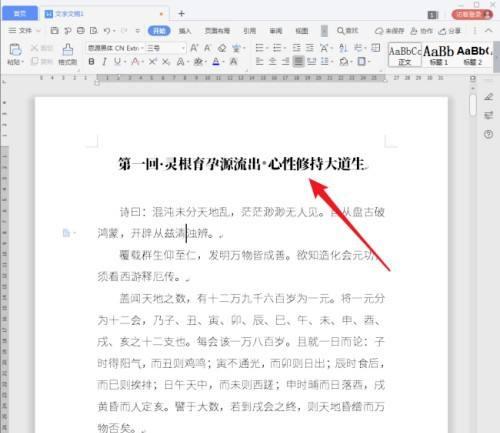This screenshot has height=433, width=500.
Task: Toggle Italic formatting
Action: click(105, 62)
